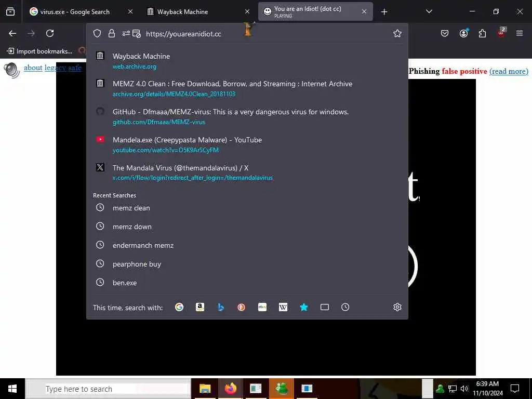Reload the current page
The height and width of the screenshot is (399, 532).
coord(50,33)
